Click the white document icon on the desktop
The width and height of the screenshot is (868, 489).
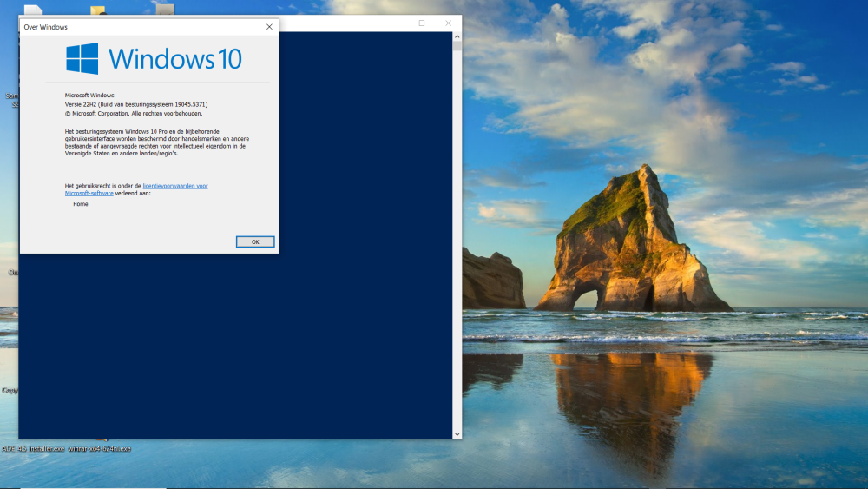click(x=32, y=10)
